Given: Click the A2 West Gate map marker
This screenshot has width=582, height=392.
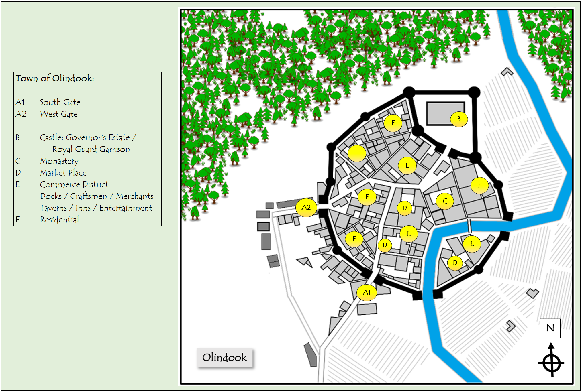Looking at the screenshot, I should pos(306,207).
